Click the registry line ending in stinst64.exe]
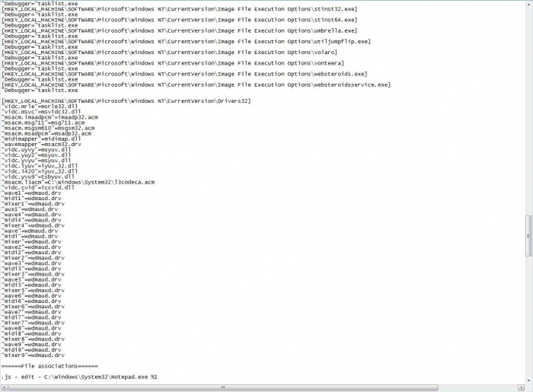The height and width of the screenshot is (392, 533). 179,20
